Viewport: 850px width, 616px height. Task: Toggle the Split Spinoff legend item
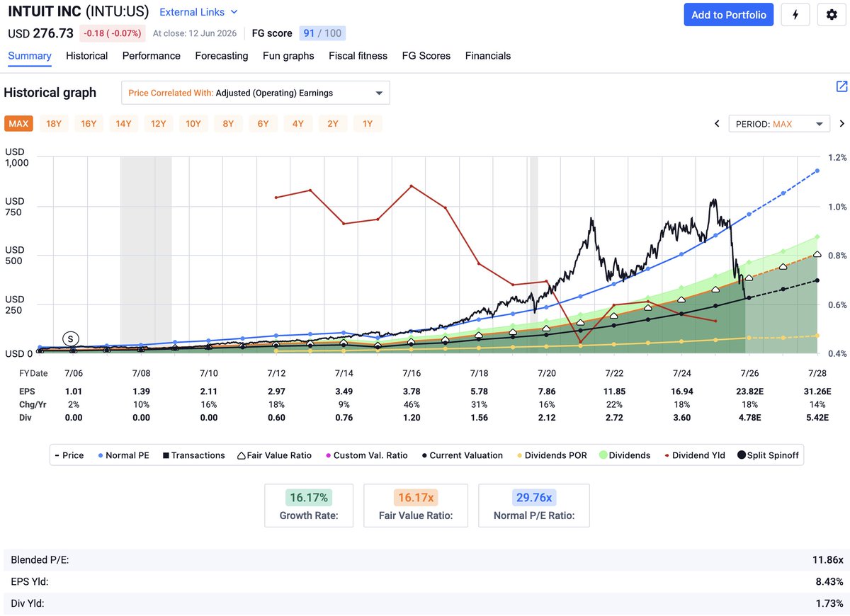click(x=768, y=455)
